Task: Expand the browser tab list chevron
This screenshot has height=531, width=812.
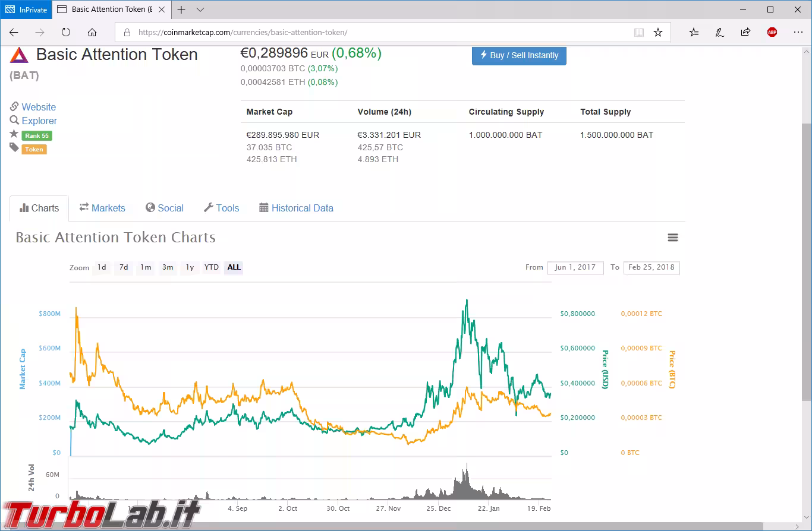Action: [200, 10]
